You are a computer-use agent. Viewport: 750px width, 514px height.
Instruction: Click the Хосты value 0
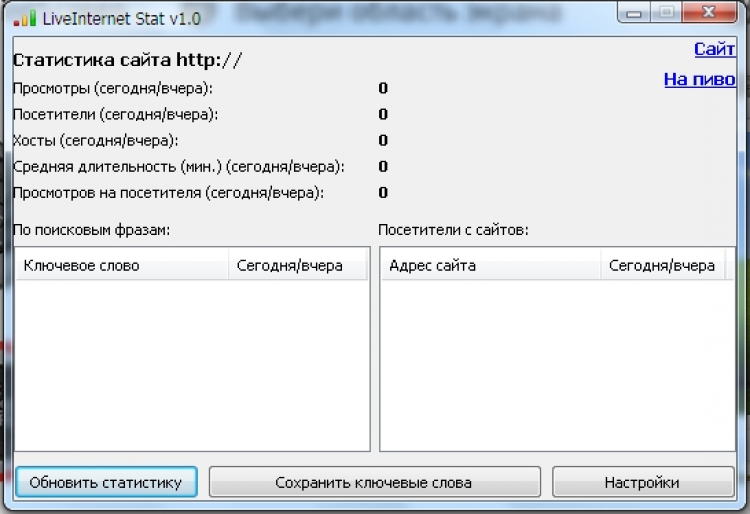[383, 140]
